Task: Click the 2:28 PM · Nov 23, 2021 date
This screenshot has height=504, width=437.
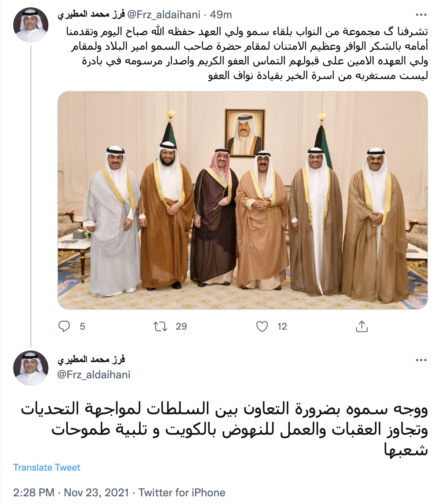Action: tap(71, 493)
